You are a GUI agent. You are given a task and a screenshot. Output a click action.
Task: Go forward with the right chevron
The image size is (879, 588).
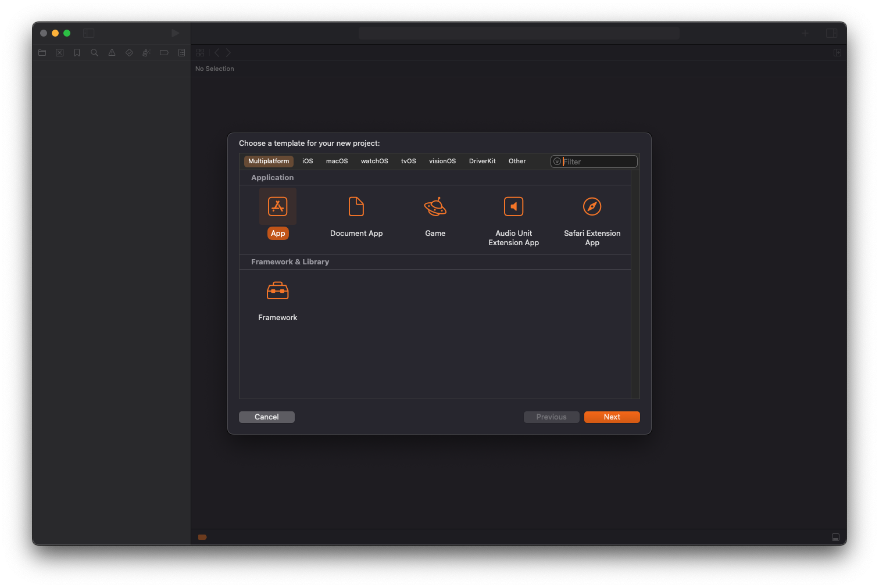point(228,53)
